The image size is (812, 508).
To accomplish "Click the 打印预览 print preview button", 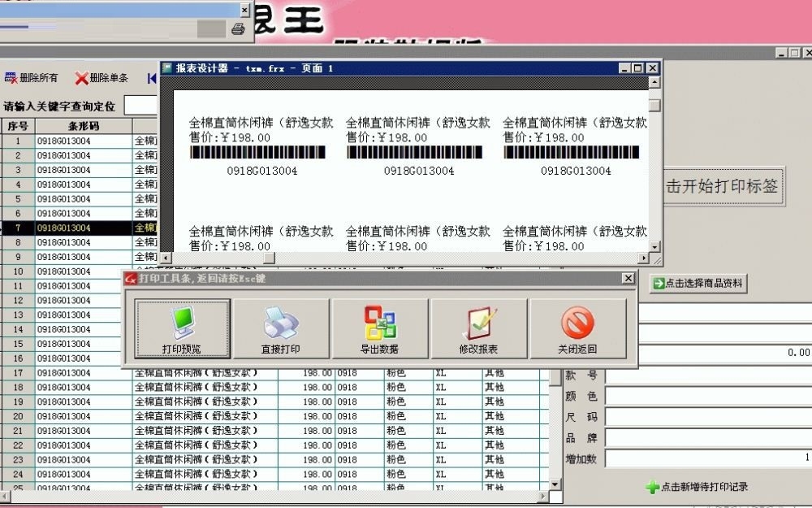I will (182, 328).
